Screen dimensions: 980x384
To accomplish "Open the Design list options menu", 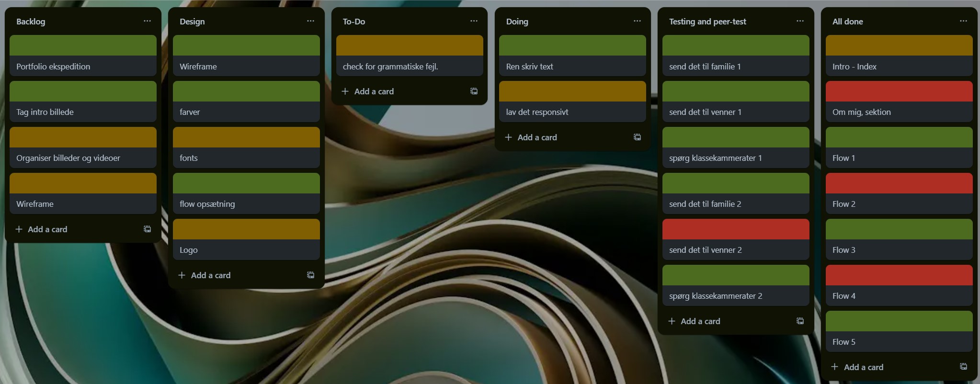I will click(x=310, y=21).
